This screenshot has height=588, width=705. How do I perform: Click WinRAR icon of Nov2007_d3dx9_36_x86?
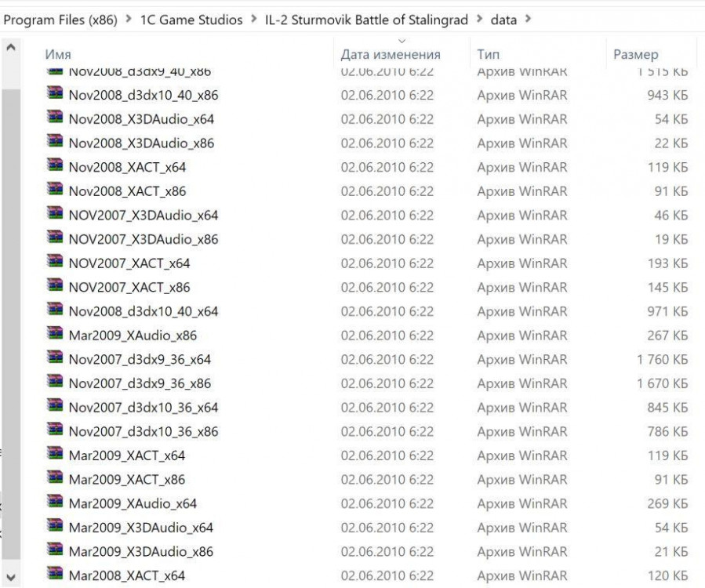pos(55,381)
